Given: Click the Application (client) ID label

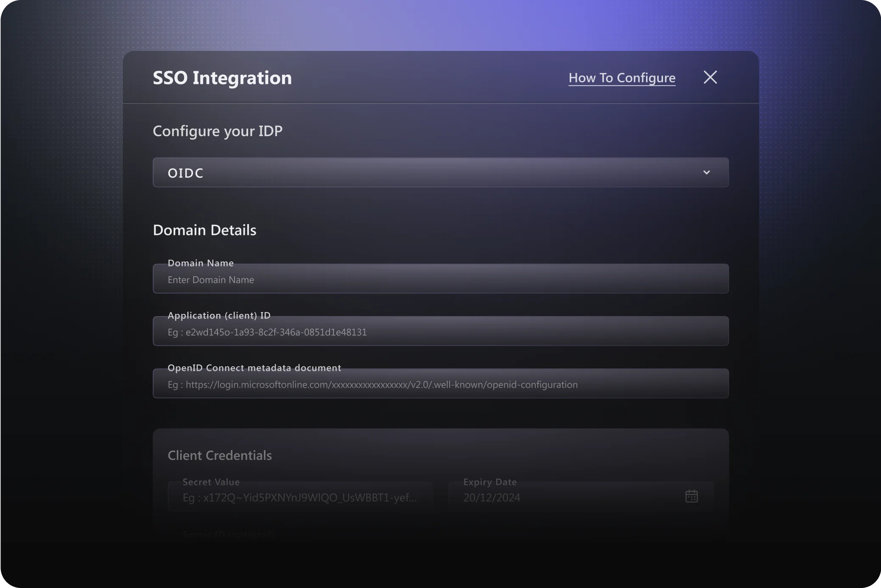Looking at the screenshot, I should [x=219, y=316].
